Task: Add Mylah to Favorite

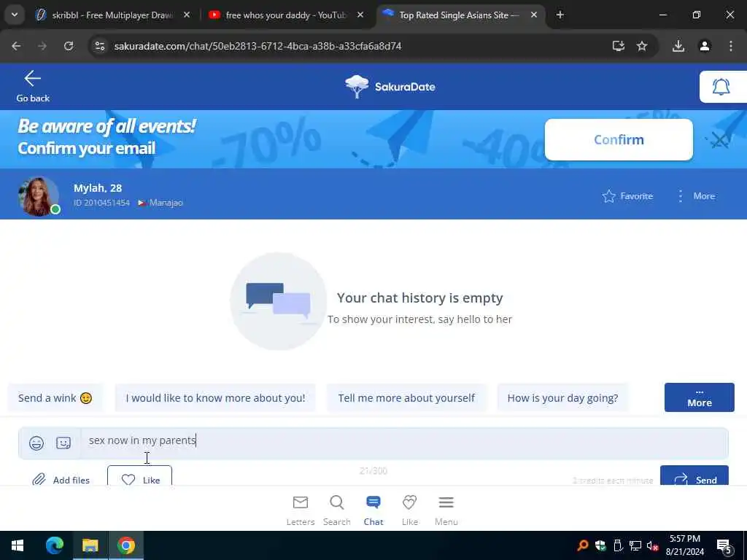Action: [x=627, y=196]
